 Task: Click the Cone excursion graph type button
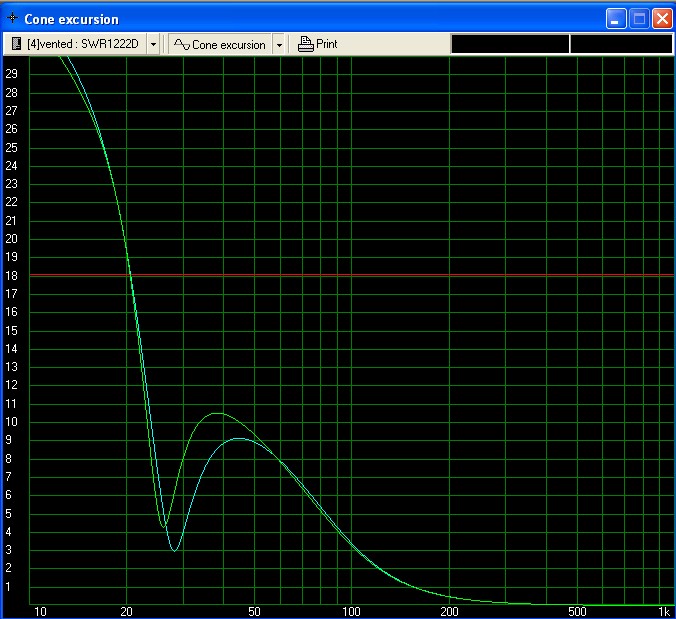[x=220, y=44]
